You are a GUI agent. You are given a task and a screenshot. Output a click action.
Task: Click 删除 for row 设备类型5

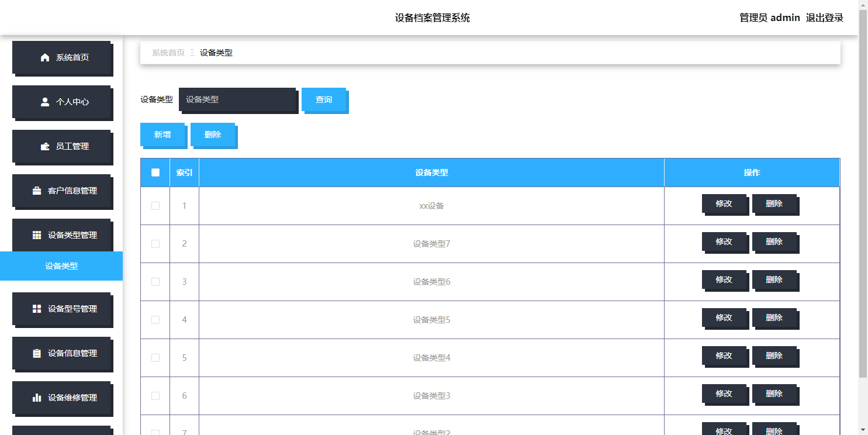[774, 318]
